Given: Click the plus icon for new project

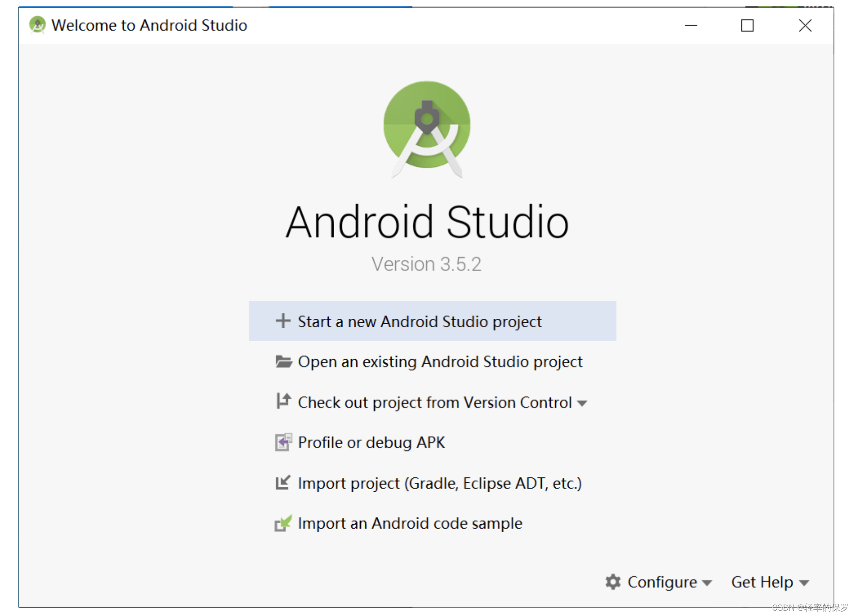Looking at the screenshot, I should click(x=283, y=321).
